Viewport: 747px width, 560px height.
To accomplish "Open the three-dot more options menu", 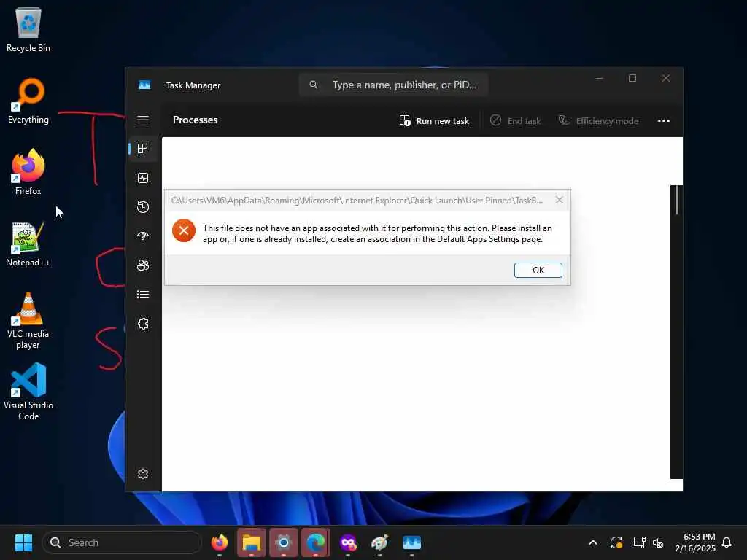I will point(664,121).
